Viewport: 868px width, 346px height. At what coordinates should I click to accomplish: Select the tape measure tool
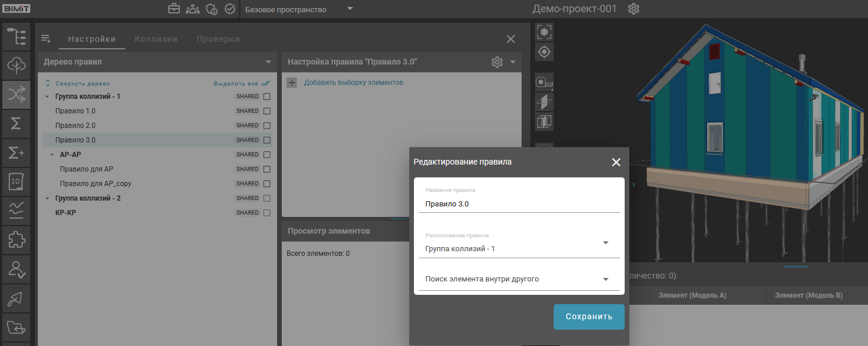pos(544,83)
